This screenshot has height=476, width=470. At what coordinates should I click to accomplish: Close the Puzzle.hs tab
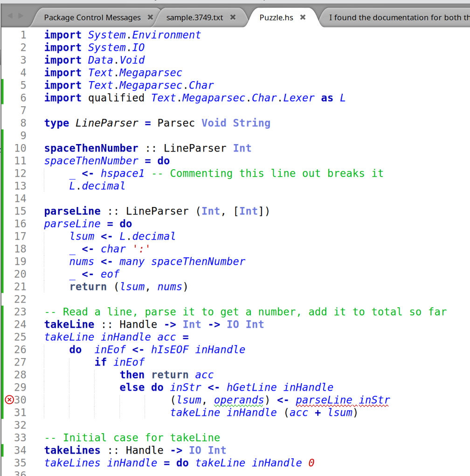(x=303, y=17)
